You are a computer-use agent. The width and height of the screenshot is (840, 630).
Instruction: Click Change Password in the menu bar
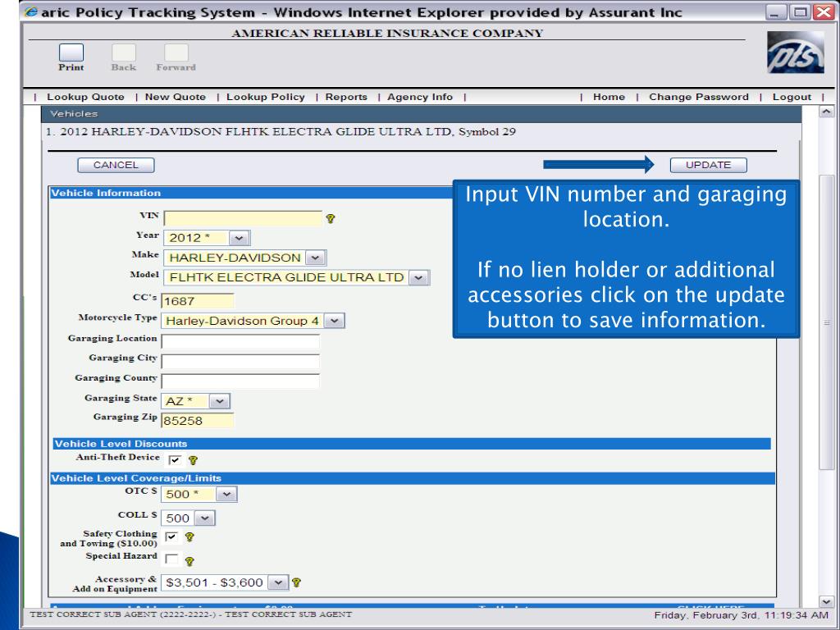point(699,97)
